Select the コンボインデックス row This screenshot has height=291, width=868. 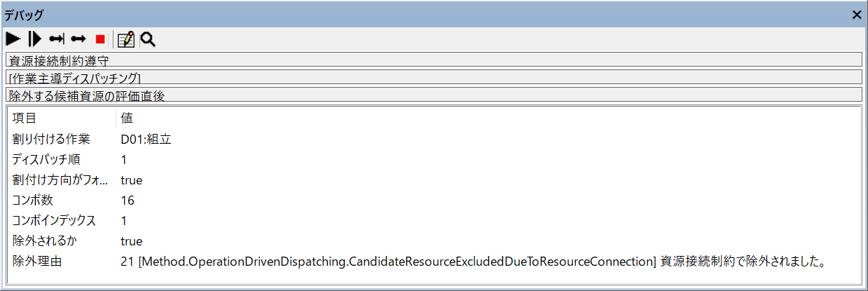click(54, 221)
